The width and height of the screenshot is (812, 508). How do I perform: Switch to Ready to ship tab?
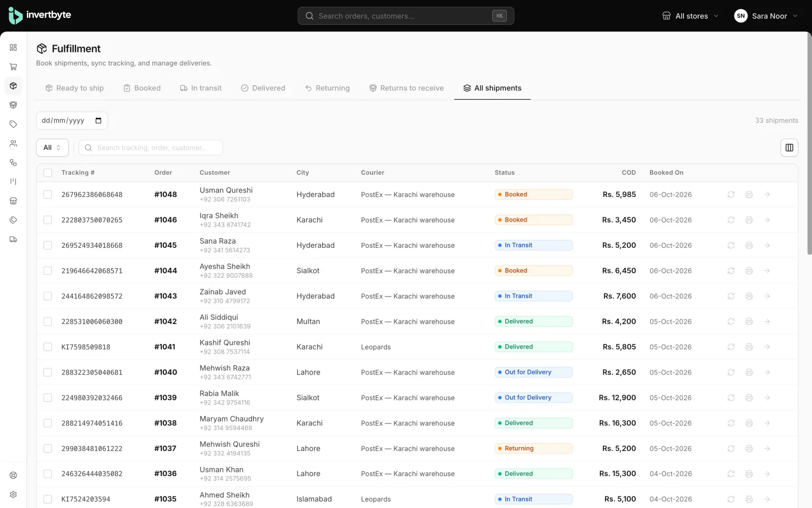click(75, 88)
